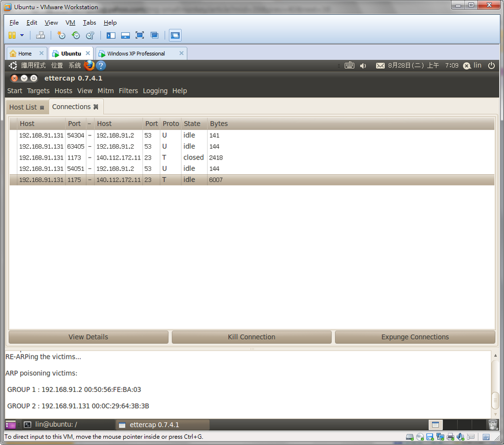Close the Windows XP Professional tab

click(181, 53)
